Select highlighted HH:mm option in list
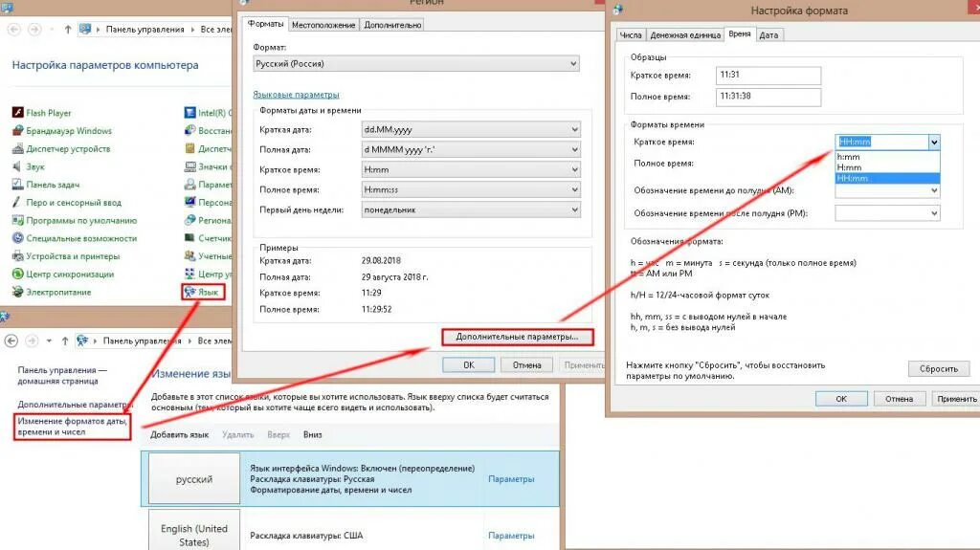 pos(887,178)
